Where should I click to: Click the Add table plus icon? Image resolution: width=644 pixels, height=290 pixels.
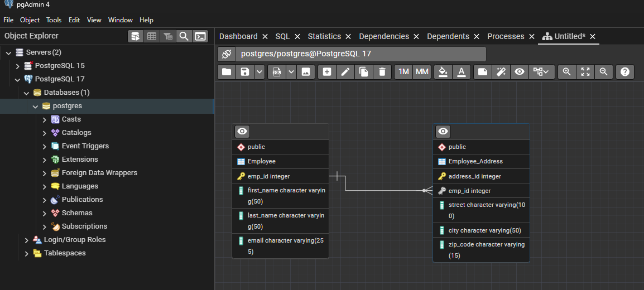coord(327,72)
